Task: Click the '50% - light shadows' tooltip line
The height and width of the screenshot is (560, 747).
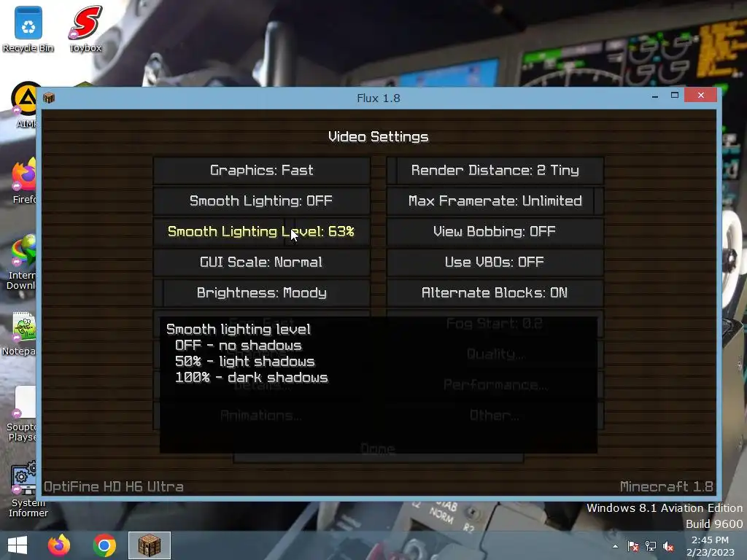Action: 245,362
